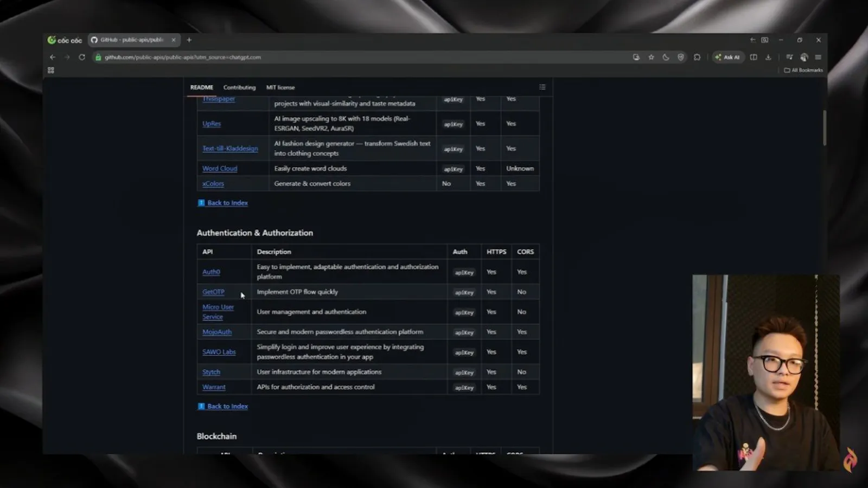Open the Word Cloud API link
Viewport: 868px width, 488px height.
220,169
